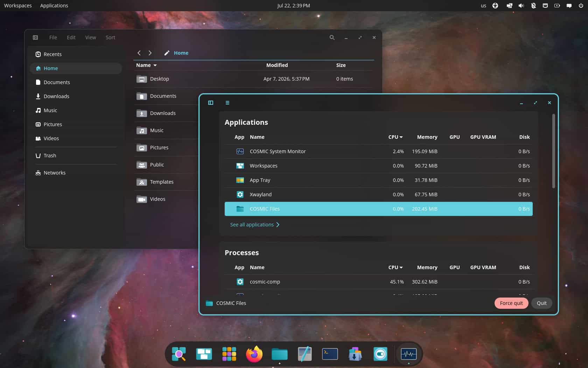The height and width of the screenshot is (368, 588).
Task: Open Trash in Files sidebar
Action: [76, 156]
